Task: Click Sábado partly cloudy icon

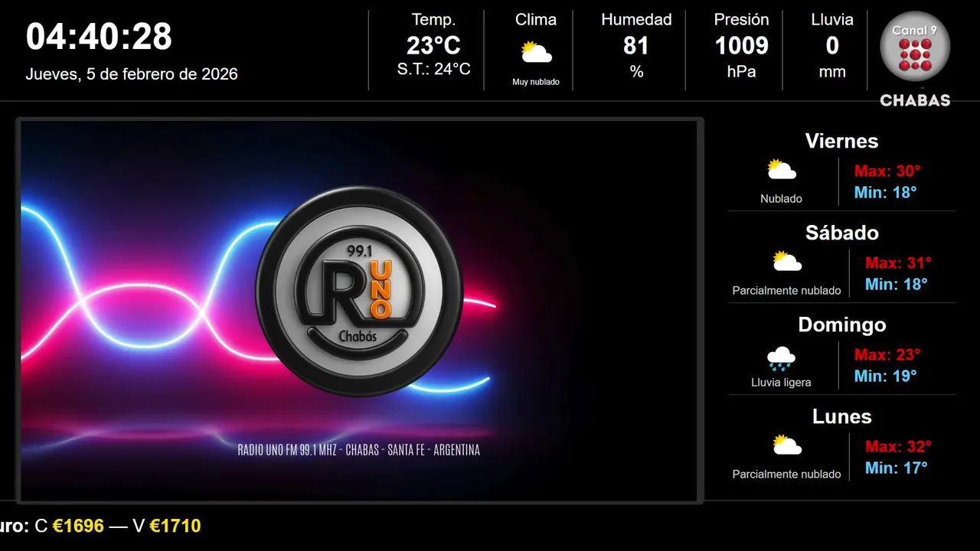Action: [787, 262]
